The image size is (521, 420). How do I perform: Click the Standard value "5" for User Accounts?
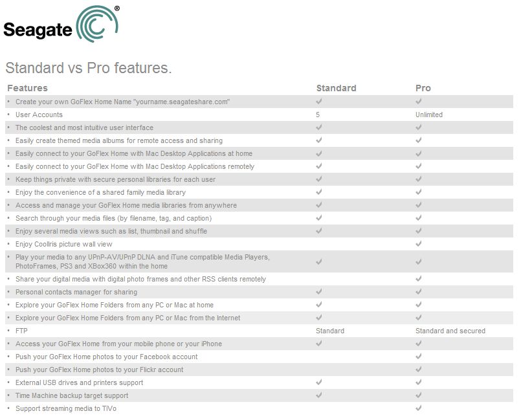point(318,115)
